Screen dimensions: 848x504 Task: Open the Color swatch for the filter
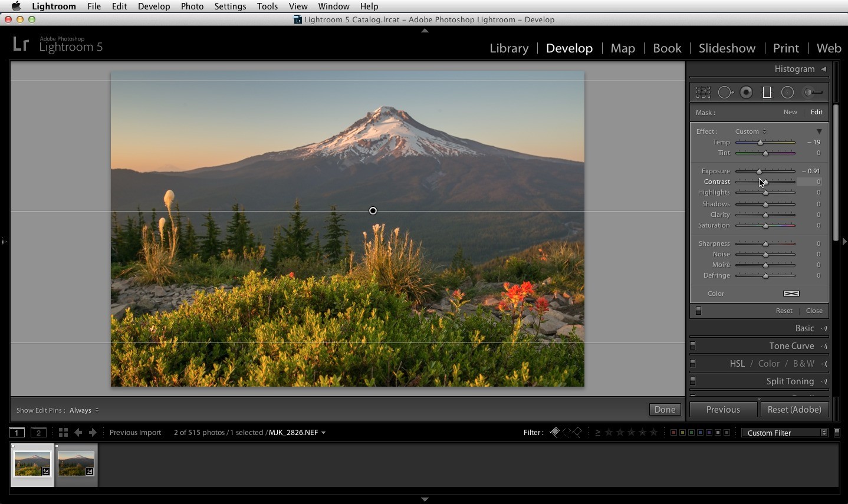[x=791, y=294]
